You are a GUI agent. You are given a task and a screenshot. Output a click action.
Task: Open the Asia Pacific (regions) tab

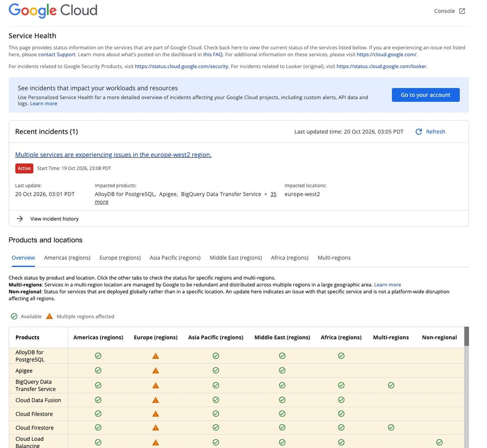[175, 258]
